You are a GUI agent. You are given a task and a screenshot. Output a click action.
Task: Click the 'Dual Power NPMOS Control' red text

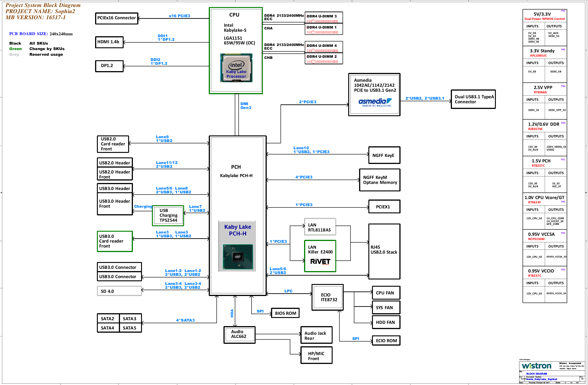[545, 19]
